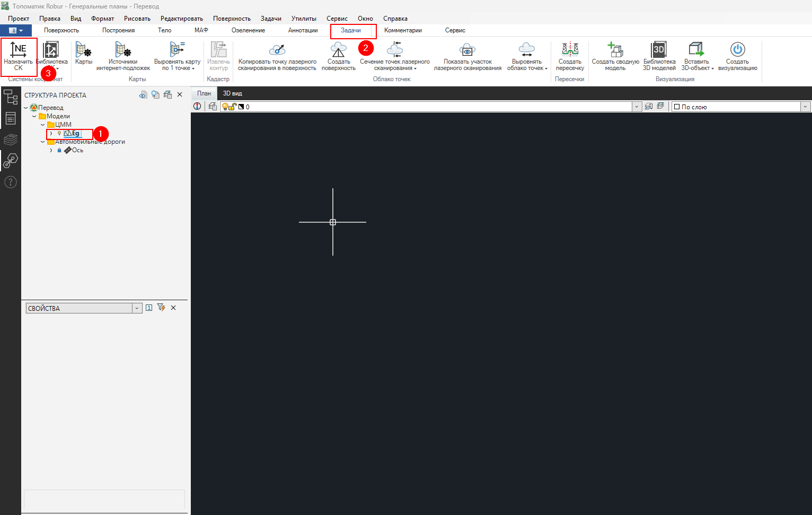Image resolution: width=812 pixels, height=515 pixels.
Task: Open project structure sidebar icon
Action: point(11,97)
